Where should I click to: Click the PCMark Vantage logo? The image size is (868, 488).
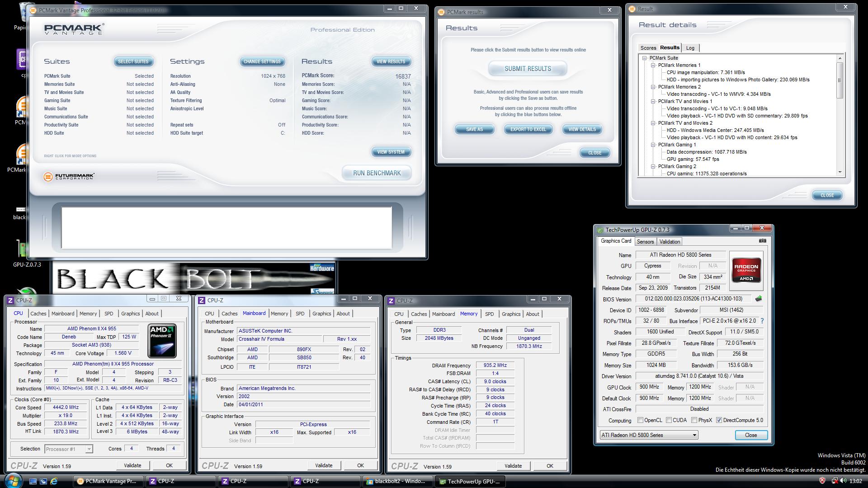point(74,29)
